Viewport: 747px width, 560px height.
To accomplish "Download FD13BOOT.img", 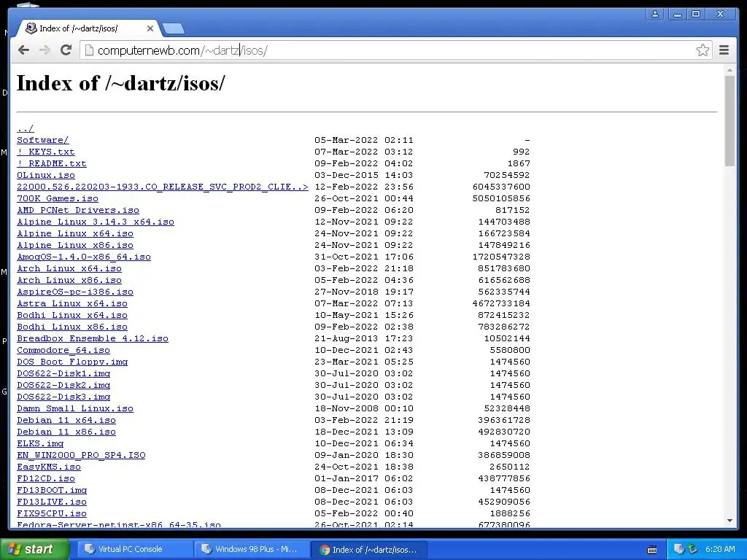I will coord(52,490).
